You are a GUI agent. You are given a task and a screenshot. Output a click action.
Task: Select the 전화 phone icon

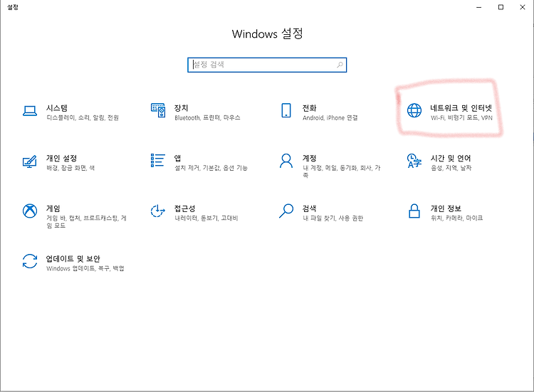pyautogui.click(x=286, y=110)
